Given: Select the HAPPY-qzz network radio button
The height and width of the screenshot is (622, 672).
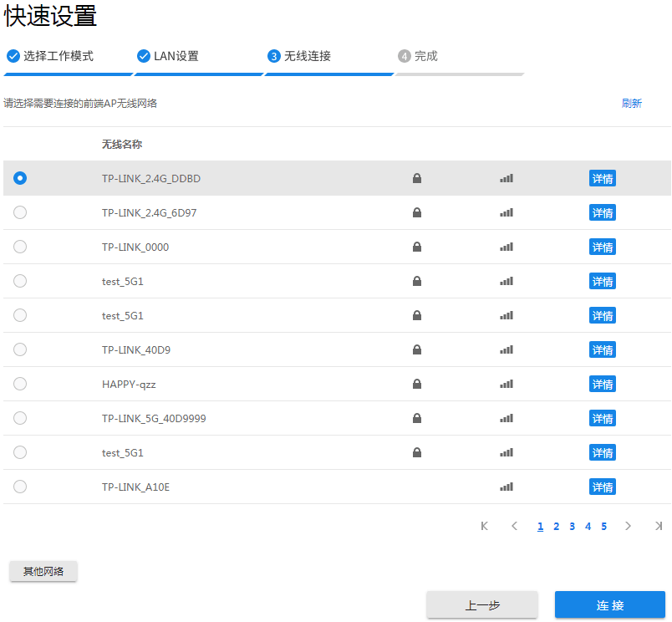Looking at the screenshot, I should [x=19, y=384].
